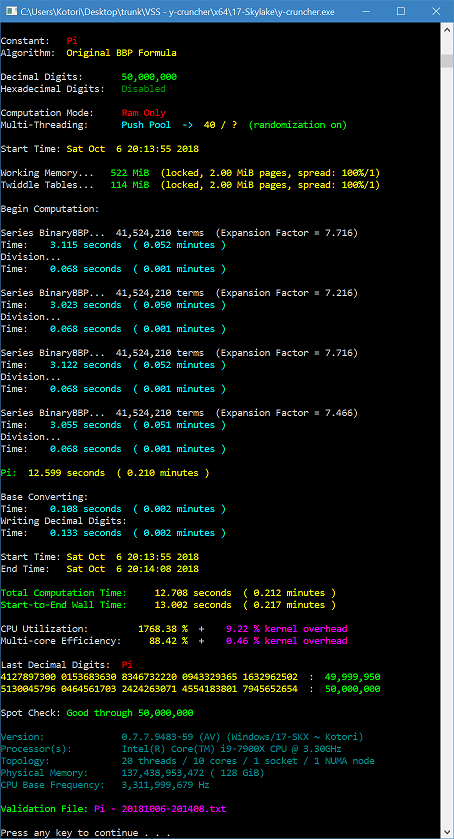Image resolution: width=454 pixels, height=839 pixels.
Task: Click the green Disabled hexadecimal digits text
Action: (143, 89)
